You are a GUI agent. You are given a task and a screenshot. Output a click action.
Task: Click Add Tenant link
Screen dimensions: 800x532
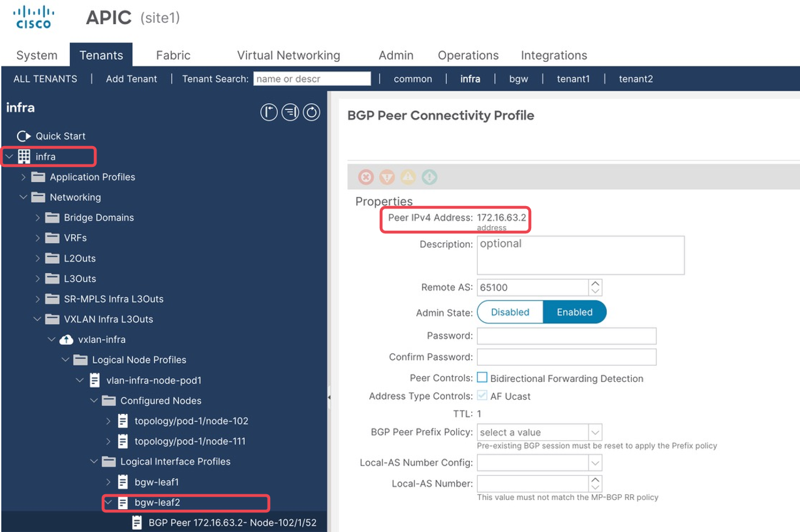pyautogui.click(x=131, y=79)
